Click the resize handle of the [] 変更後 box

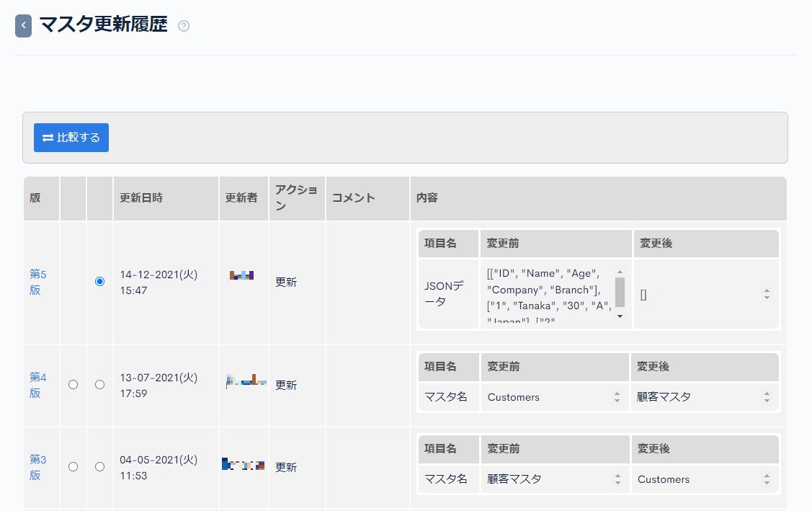tap(767, 294)
